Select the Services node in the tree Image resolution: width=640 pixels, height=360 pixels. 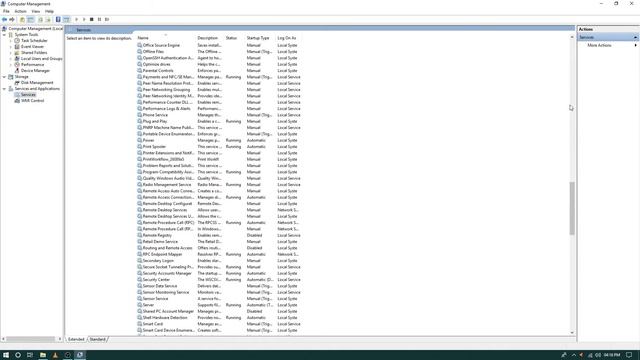[x=28, y=95]
